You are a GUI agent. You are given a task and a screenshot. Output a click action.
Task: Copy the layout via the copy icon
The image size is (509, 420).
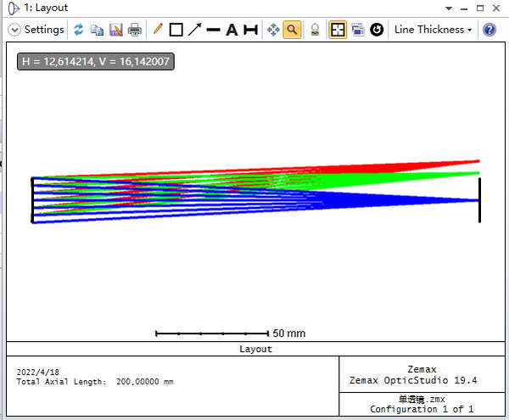coord(97,30)
